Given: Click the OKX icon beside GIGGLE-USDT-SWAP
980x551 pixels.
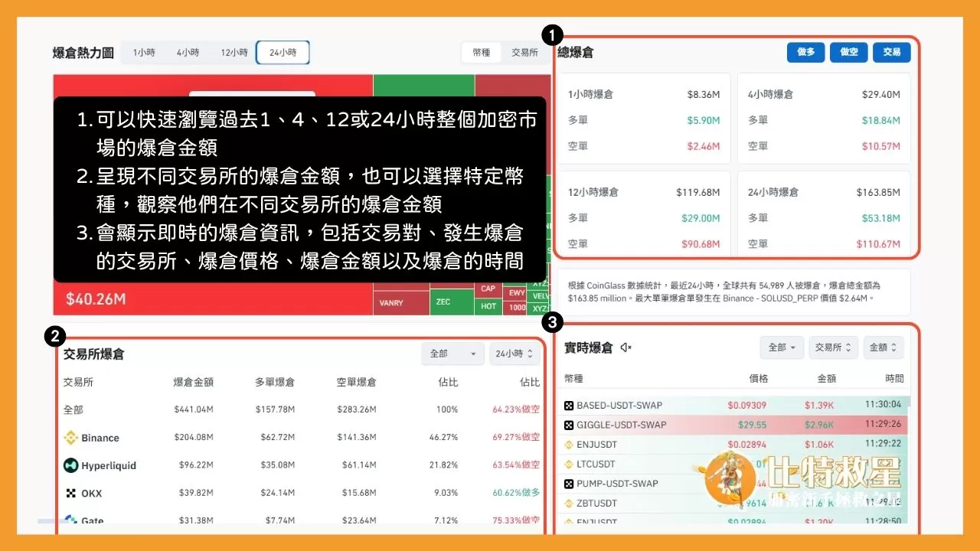Looking at the screenshot, I should click(x=569, y=425).
